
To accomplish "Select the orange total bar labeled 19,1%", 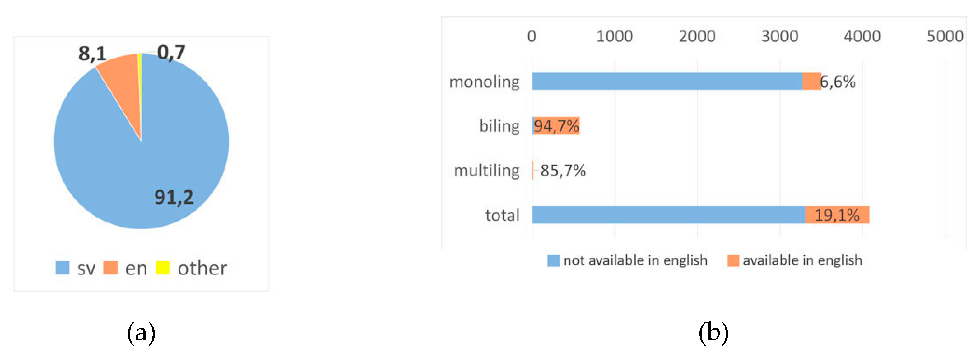I will coord(837,215).
